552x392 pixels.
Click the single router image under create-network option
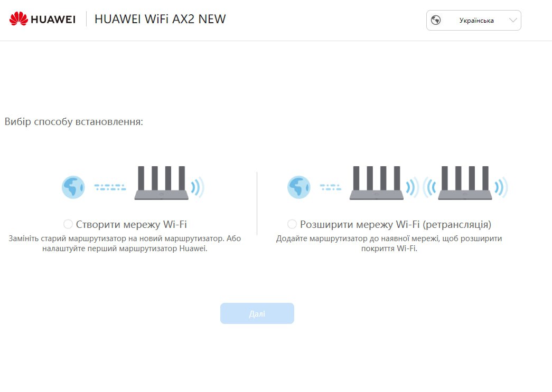[x=161, y=184]
